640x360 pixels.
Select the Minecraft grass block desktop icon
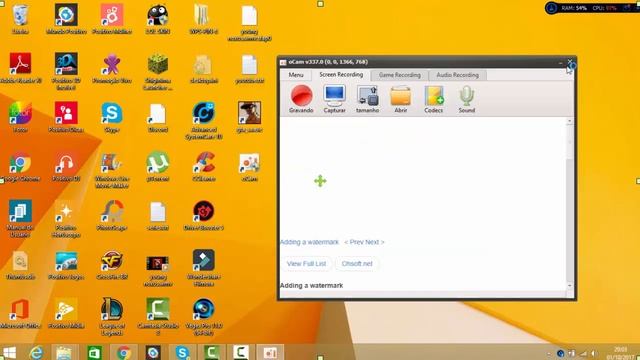tap(158, 72)
